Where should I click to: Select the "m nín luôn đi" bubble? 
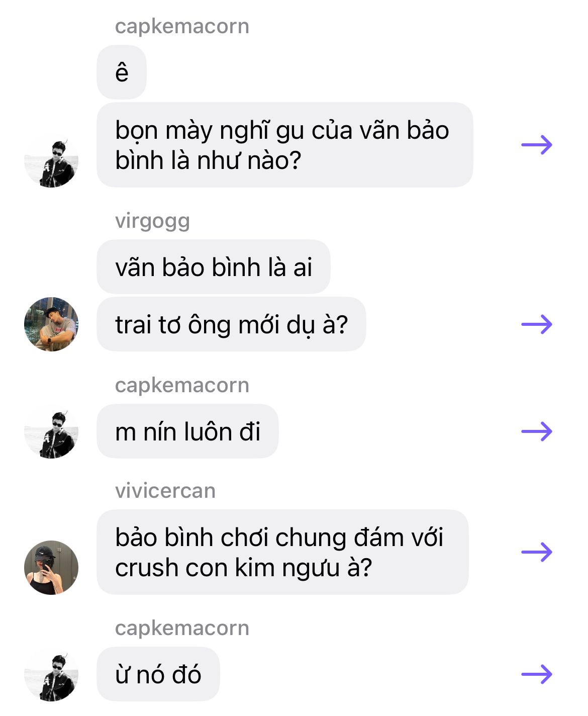pos(187,431)
